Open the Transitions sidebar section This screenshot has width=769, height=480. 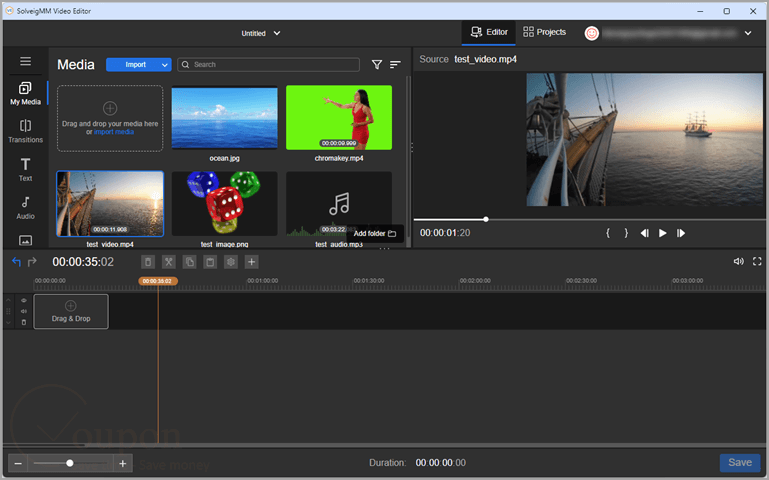click(26, 131)
